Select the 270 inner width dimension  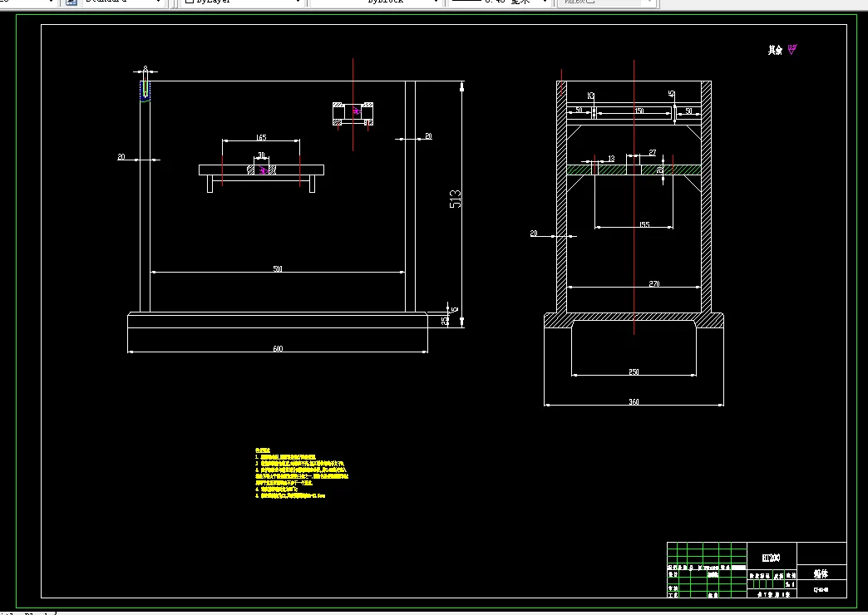pos(654,283)
